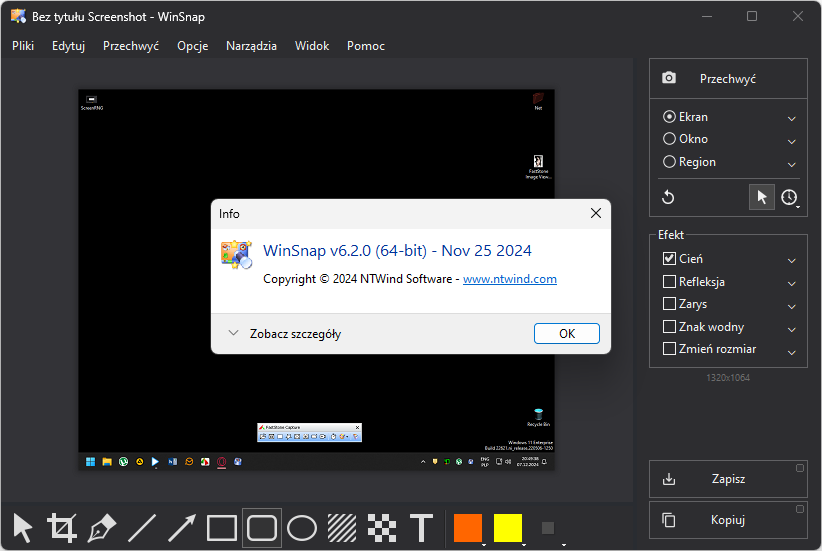Uncheck the Cień effect checkbox
This screenshot has width=822, height=551.
(669, 258)
